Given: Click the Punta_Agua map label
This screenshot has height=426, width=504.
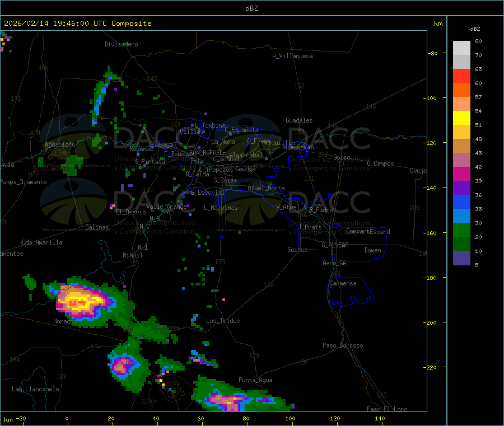Looking at the screenshot, I should [x=255, y=380].
